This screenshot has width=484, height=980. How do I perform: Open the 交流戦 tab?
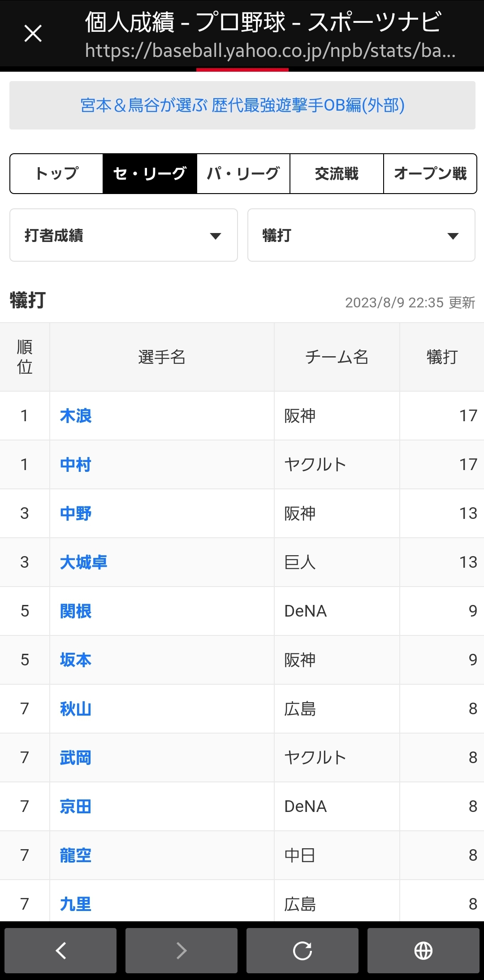click(x=337, y=173)
